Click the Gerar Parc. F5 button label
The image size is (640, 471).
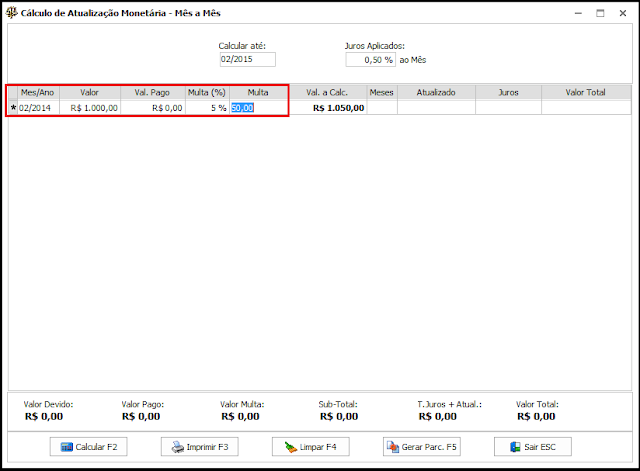coord(429,447)
